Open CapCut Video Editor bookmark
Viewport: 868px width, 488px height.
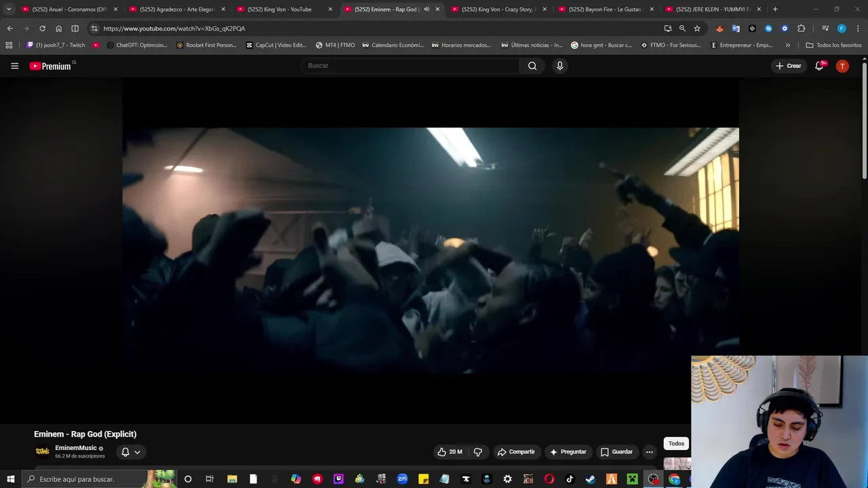276,45
